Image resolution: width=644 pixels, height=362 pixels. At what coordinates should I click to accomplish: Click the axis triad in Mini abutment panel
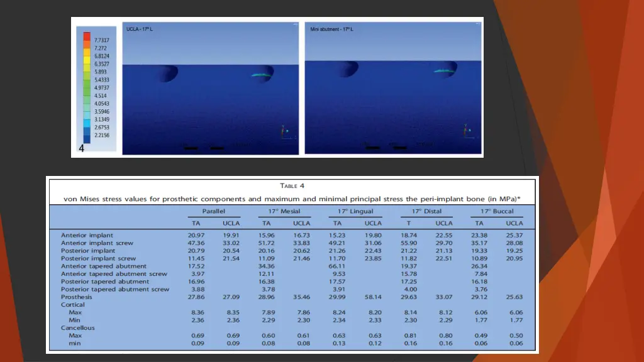tap(466, 131)
